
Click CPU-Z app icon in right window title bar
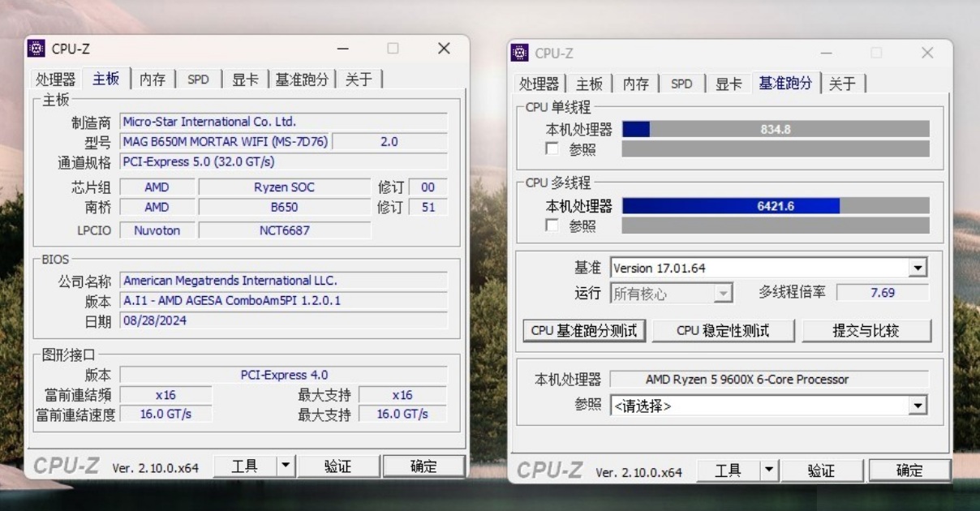click(519, 53)
